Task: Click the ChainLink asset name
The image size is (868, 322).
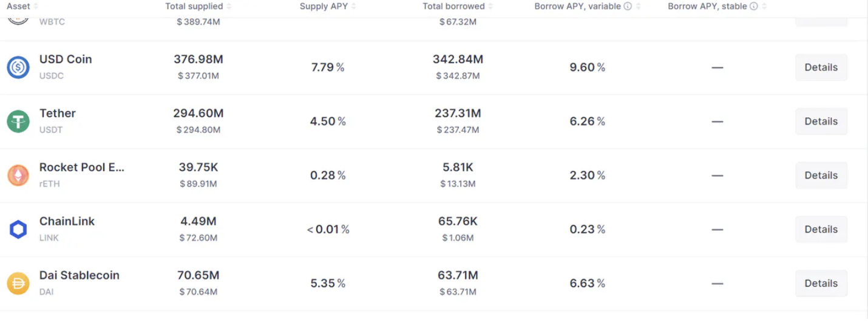Action: coord(67,221)
